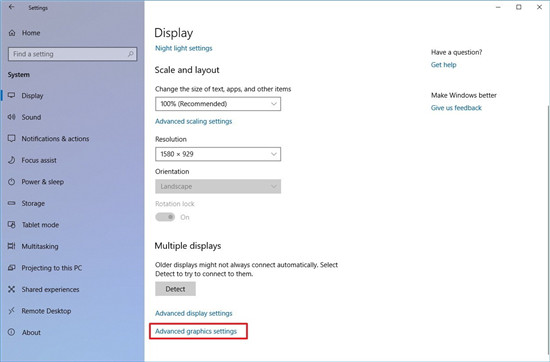Open the Resolution 1580 × 929 dropdown
This screenshot has height=362, width=550.
coord(218,154)
